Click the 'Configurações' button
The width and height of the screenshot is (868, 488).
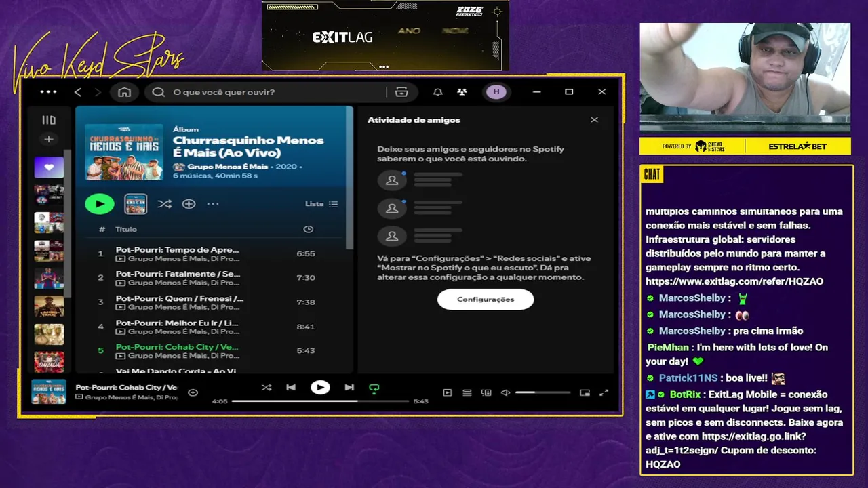click(x=486, y=299)
